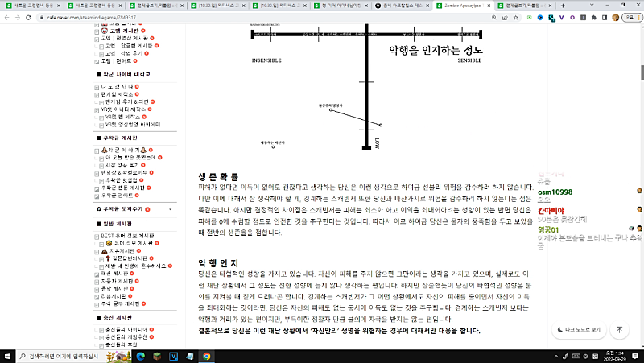Click the alignment chart image
Image resolution: width=644 pixels, height=363 pixels.
[366, 87]
